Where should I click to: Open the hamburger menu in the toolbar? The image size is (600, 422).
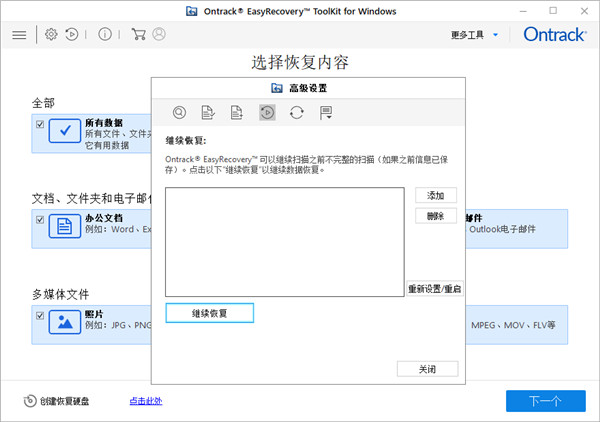pos(19,35)
